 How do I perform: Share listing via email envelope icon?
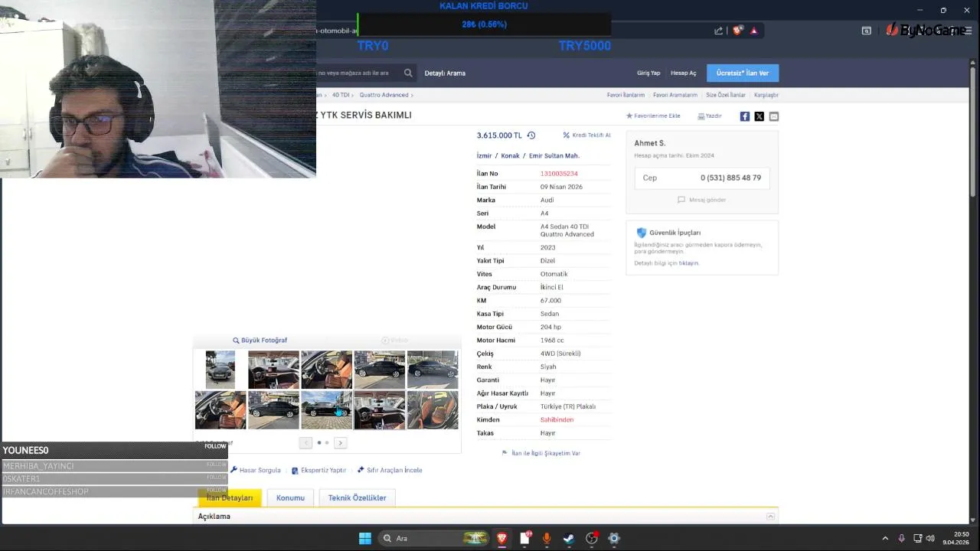(774, 116)
